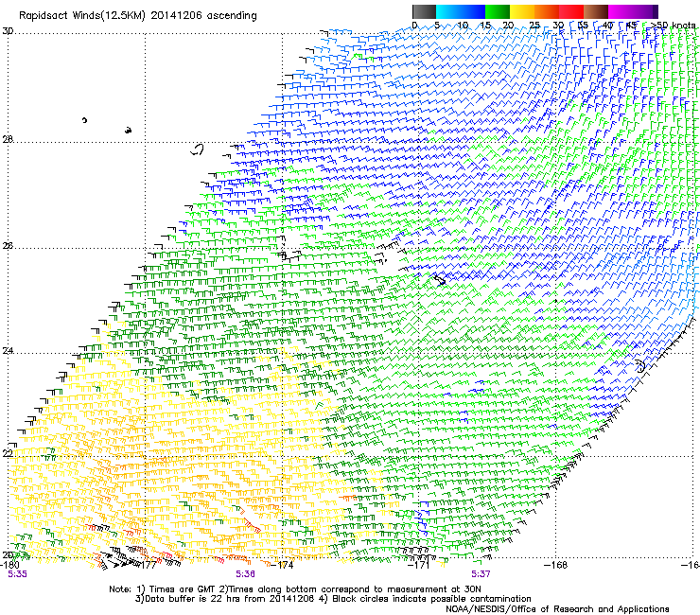Viewport: 700px width, 615px height.
Task: Click the note line 'Data buffer is 22 hrs'
Action: (191, 599)
